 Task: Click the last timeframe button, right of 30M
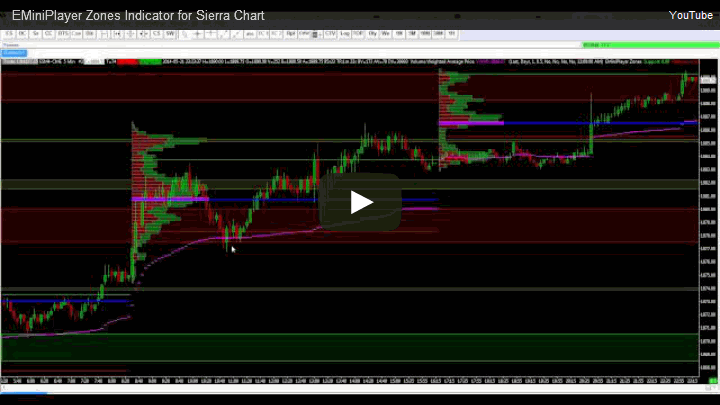[452, 34]
